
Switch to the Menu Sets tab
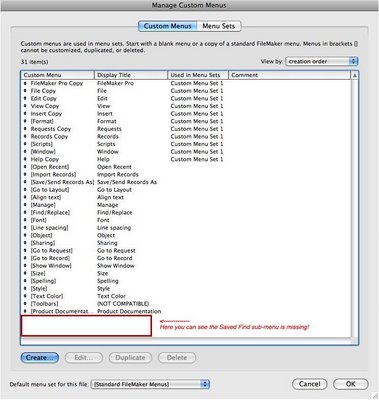[x=219, y=26]
